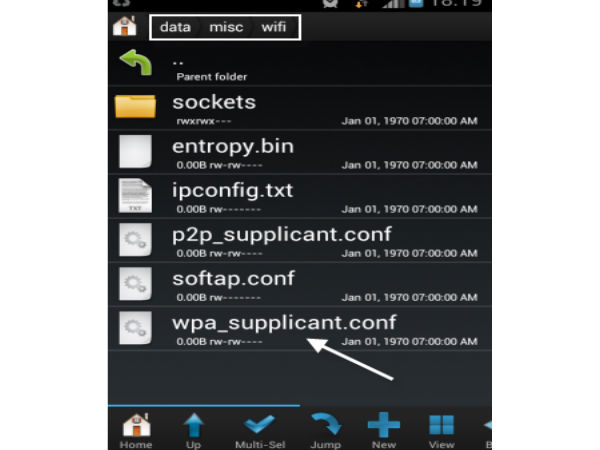Viewport: 600px width, 450px height.
Task: Tap the wpa_supplicant.conf gear file icon
Action: [x=135, y=328]
